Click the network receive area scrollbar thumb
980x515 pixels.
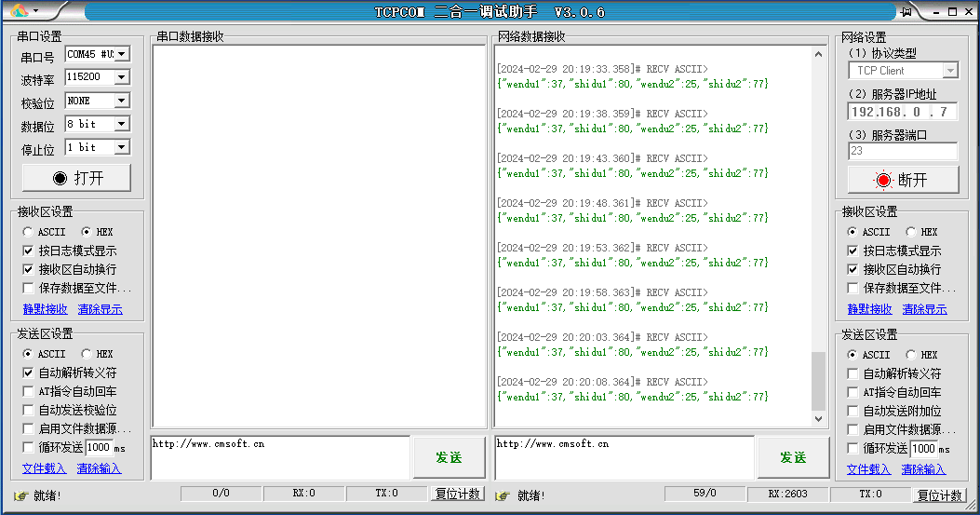(x=818, y=382)
